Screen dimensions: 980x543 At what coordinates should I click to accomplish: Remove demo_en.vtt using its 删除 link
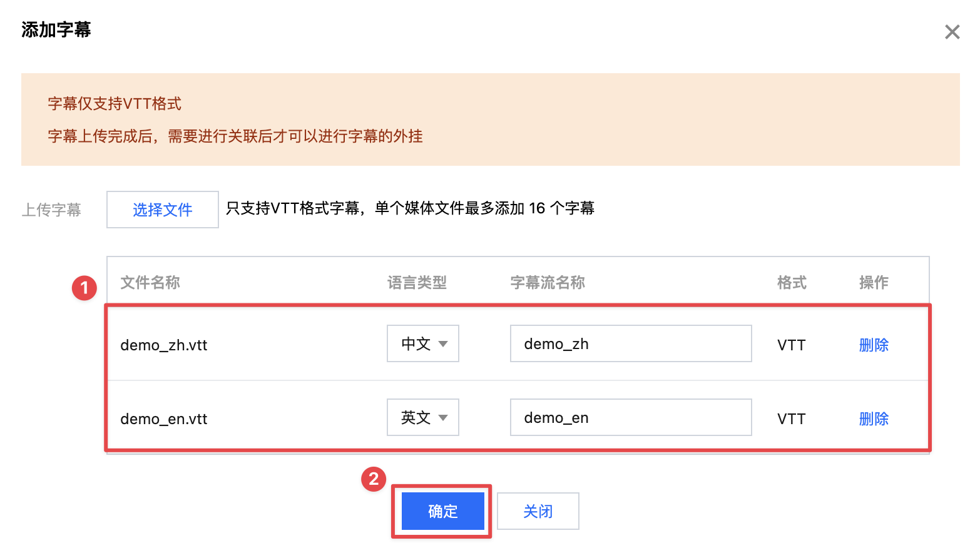pos(873,419)
